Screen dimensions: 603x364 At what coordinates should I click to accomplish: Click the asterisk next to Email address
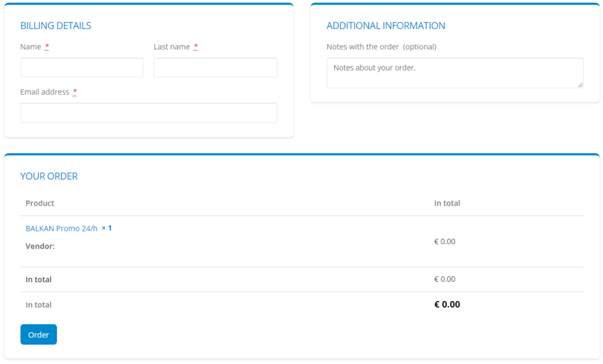pyautogui.click(x=75, y=92)
